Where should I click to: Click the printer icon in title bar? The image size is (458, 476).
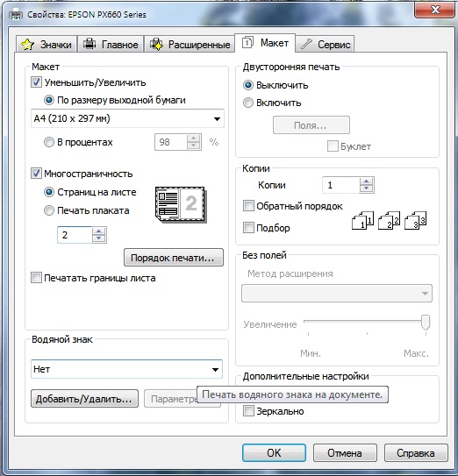tap(16, 14)
